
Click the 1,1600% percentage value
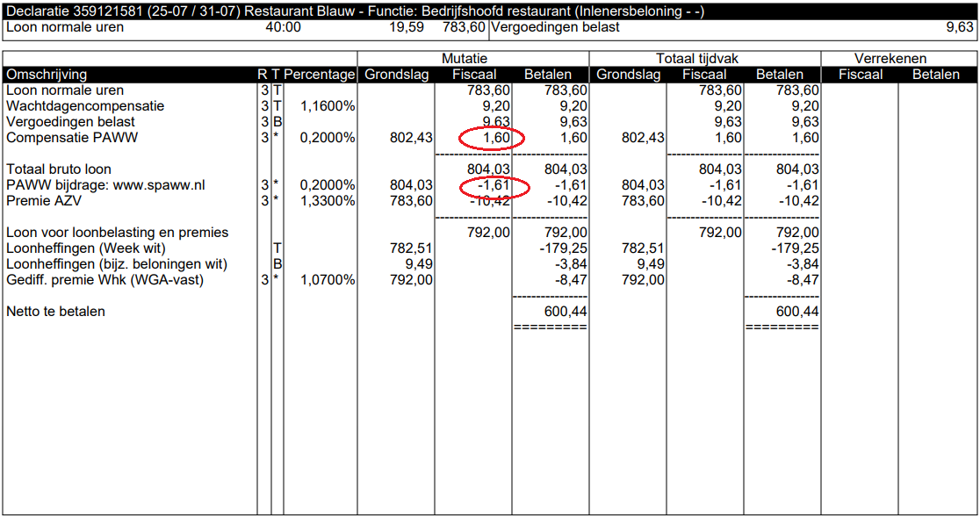[328, 106]
